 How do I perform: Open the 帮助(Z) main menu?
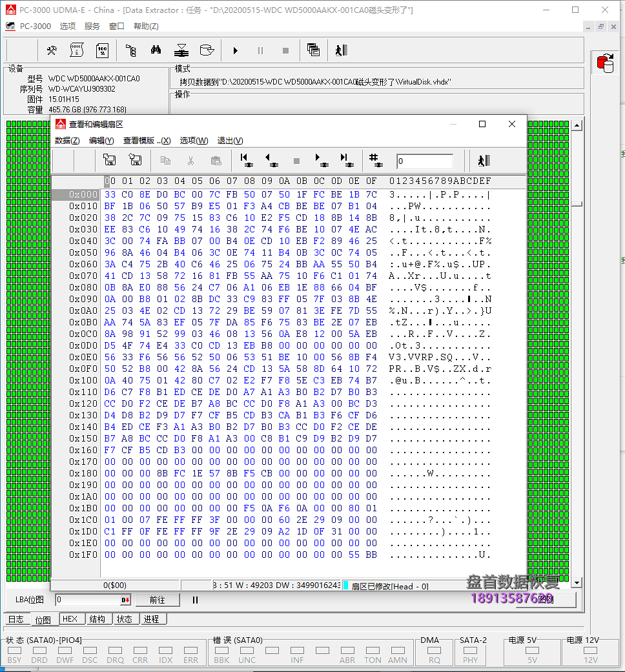[x=146, y=26]
